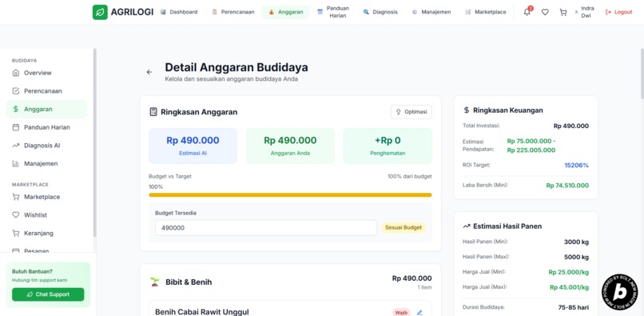
Task: Open the wishlist heart icon in header
Action: (x=545, y=12)
